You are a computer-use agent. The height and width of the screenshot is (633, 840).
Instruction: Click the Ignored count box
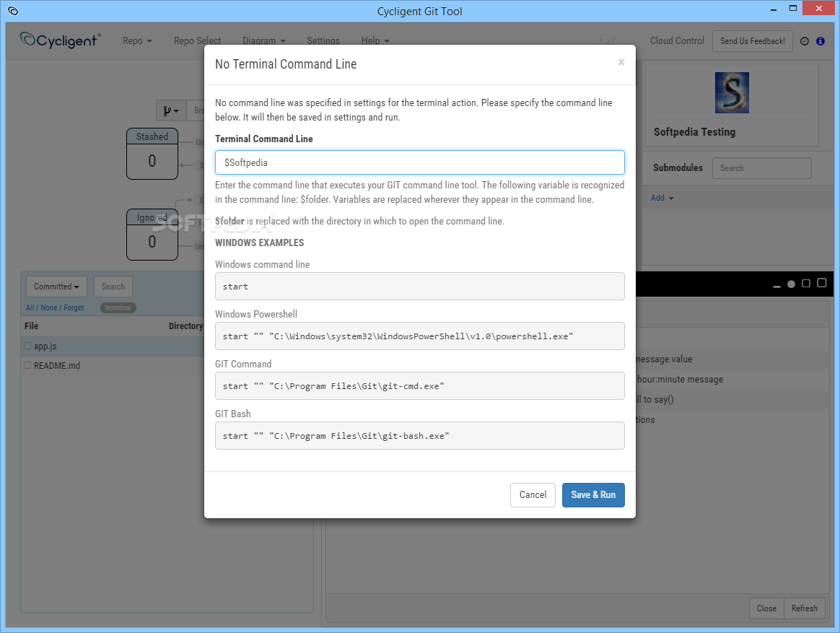coord(152,235)
